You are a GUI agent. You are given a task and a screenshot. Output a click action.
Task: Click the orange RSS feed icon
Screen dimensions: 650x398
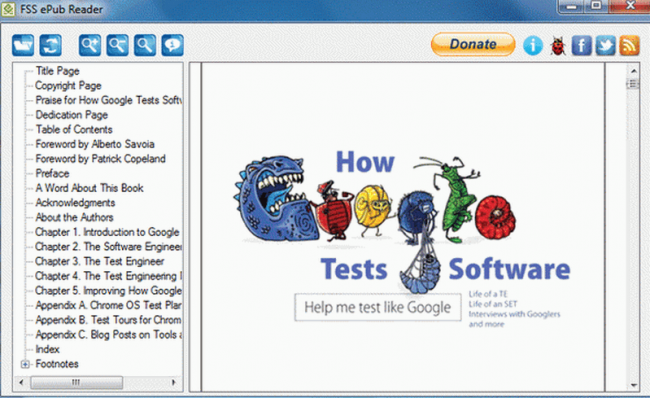click(x=629, y=45)
